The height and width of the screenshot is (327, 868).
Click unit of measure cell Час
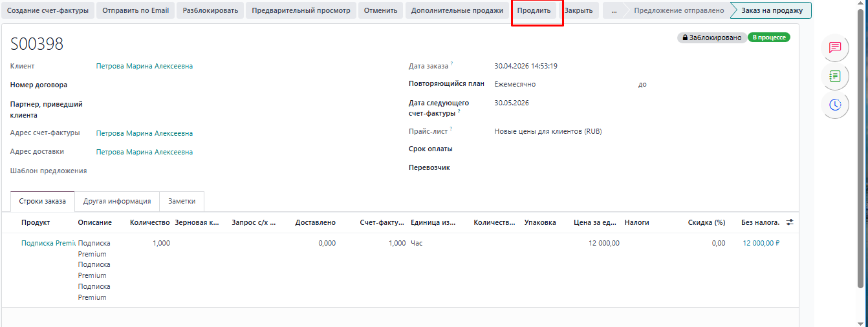(x=417, y=243)
